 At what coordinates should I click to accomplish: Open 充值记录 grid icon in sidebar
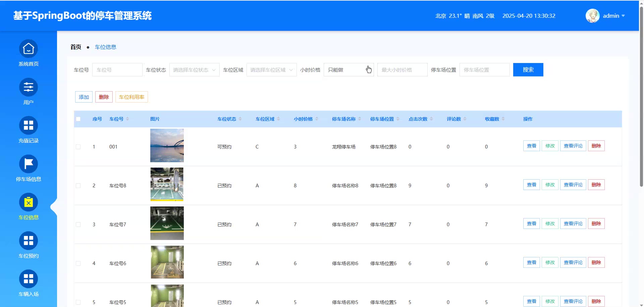point(29,126)
